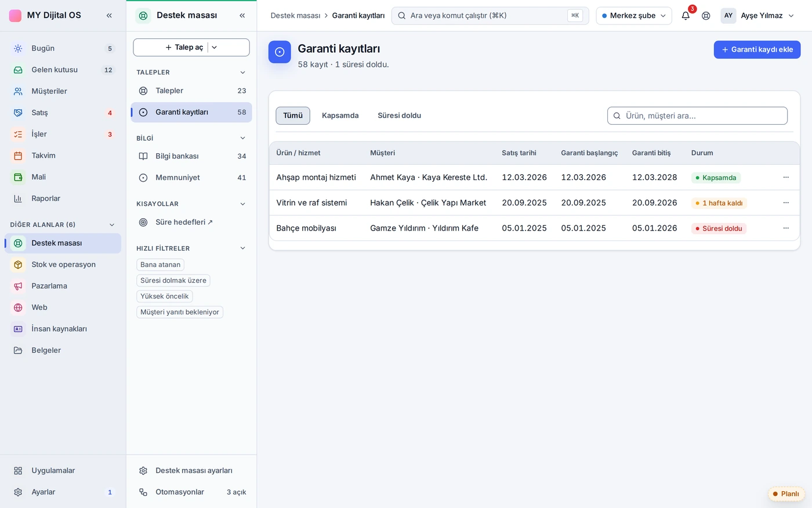Open İşler task list
Image resolution: width=812 pixels, height=508 pixels.
click(x=63, y=134)
